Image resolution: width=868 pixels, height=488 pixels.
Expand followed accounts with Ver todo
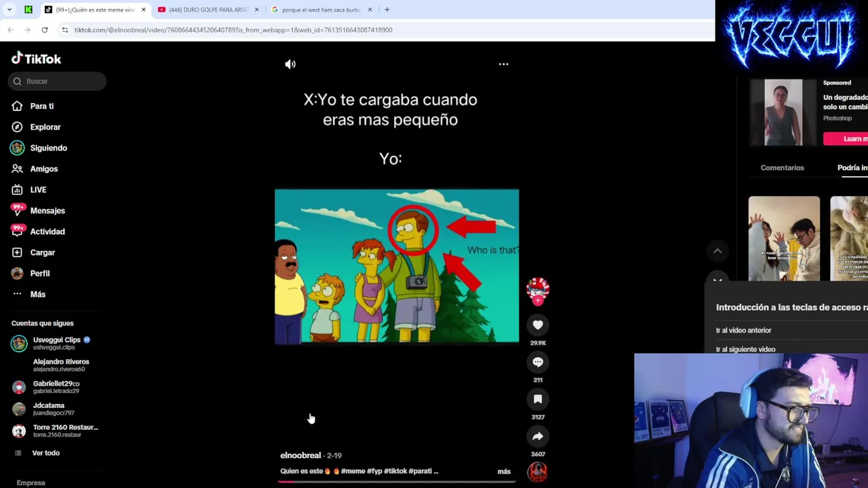click(45, 453)
